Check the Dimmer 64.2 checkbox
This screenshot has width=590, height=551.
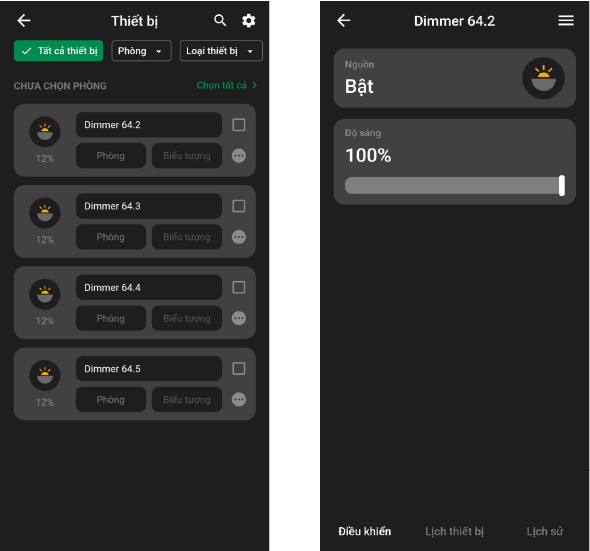[x=239, y=125]
